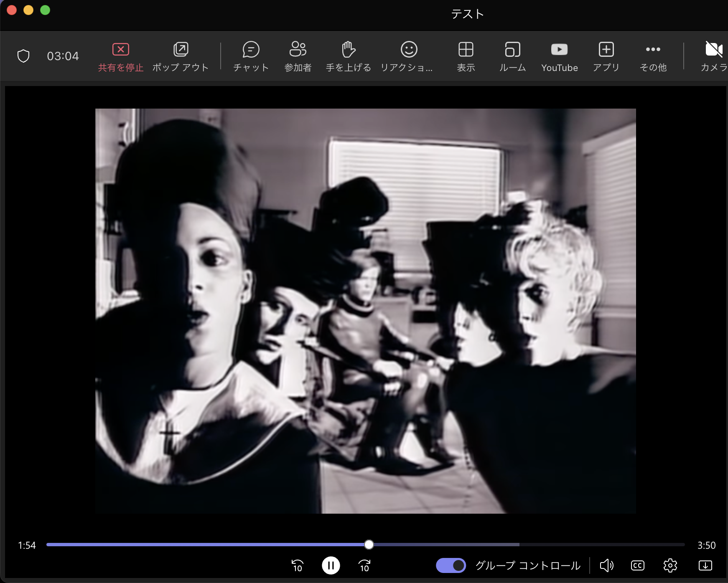Image resolution: width=728 pixels, height=583 pixels.
Task: Click the macOS green fullscreen button
Action: pyautogui.click(x=45, y=10)
